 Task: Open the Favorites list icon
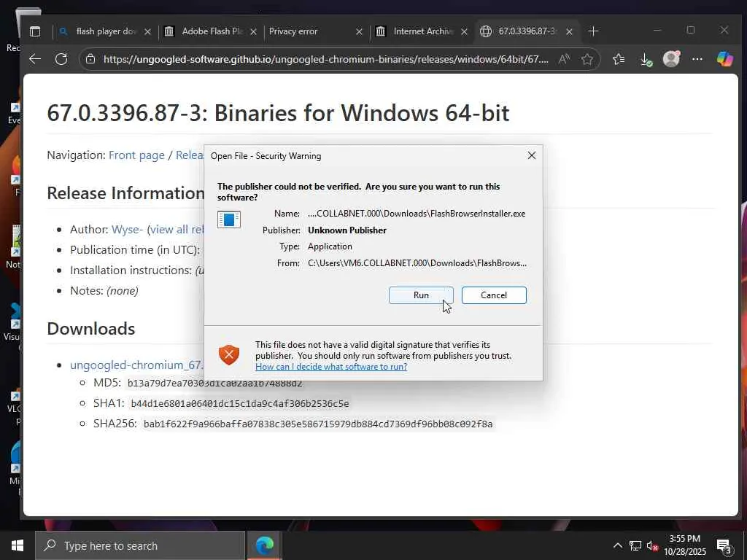click(x=619, y=59)
